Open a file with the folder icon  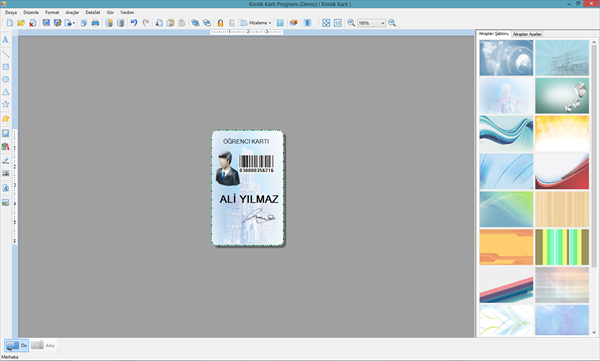(21, 23)
